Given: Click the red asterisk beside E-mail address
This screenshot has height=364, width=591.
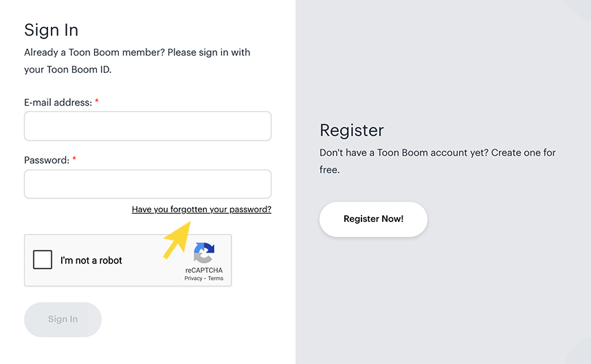Looking at the screenshot, I should [97, 102].
